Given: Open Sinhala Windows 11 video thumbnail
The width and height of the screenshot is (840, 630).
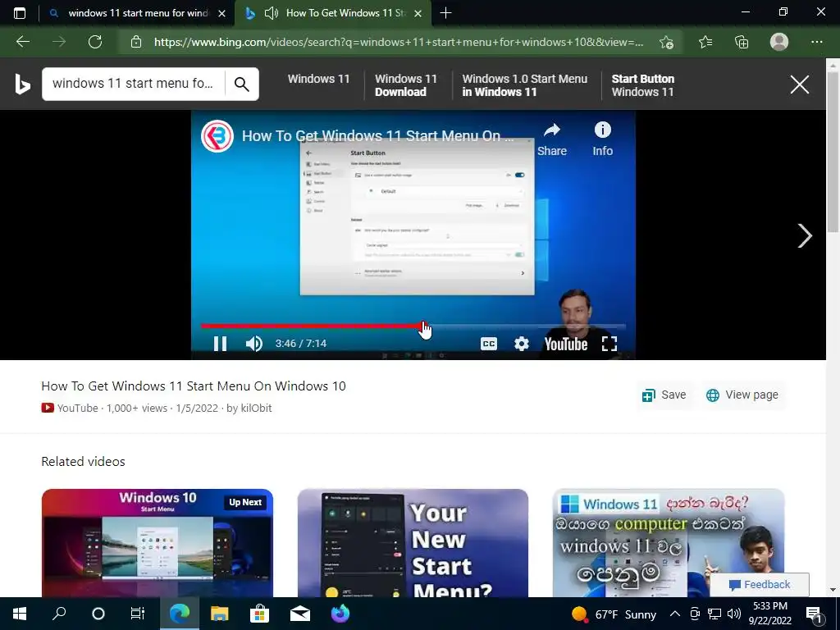Looking at the screenshot, I should pos(669,543).
